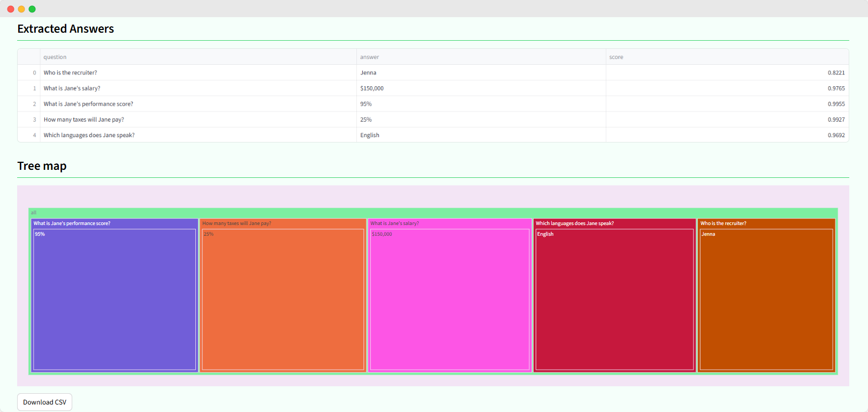Click the brown 'Jenna' treemap tile
Viewport: 868px width, 412px height.
(x=766, y=299)
